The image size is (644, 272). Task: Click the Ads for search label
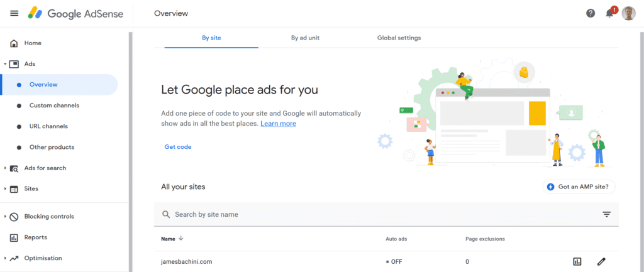[x=45, y=168]
